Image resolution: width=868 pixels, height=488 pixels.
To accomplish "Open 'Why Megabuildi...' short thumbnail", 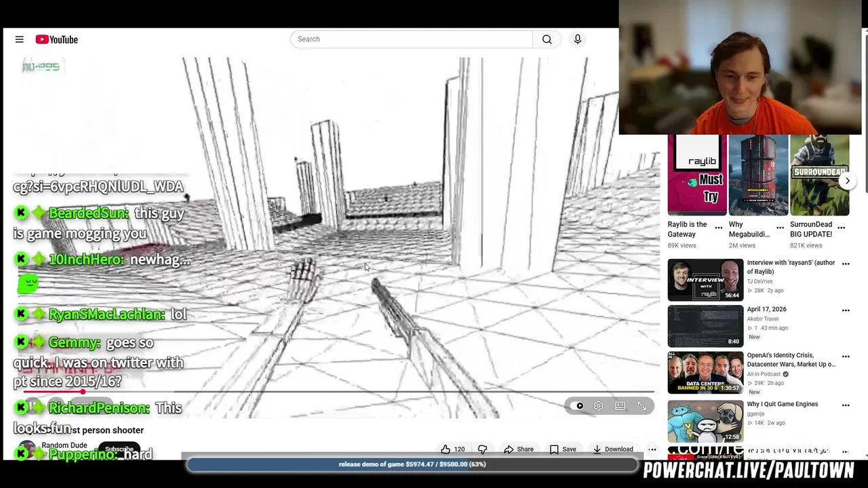I will click(x=758, y=175).
